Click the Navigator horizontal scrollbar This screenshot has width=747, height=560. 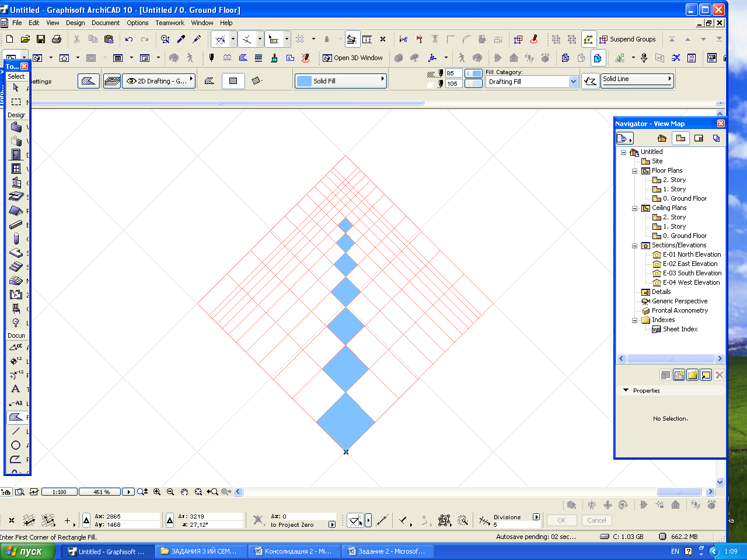671,359
